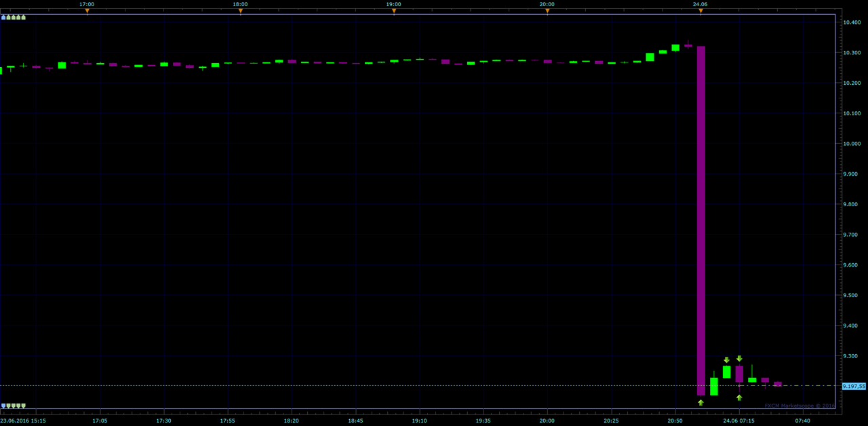
Task: Click the first green marker in top-left group
Action: (x=9, y=17)
